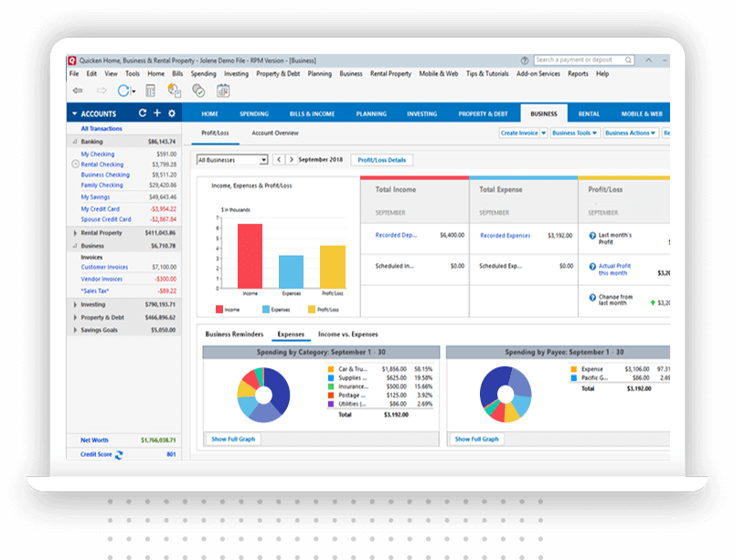Collapse the Banking account group
This screenshot has width=735, height=560.
75,142
